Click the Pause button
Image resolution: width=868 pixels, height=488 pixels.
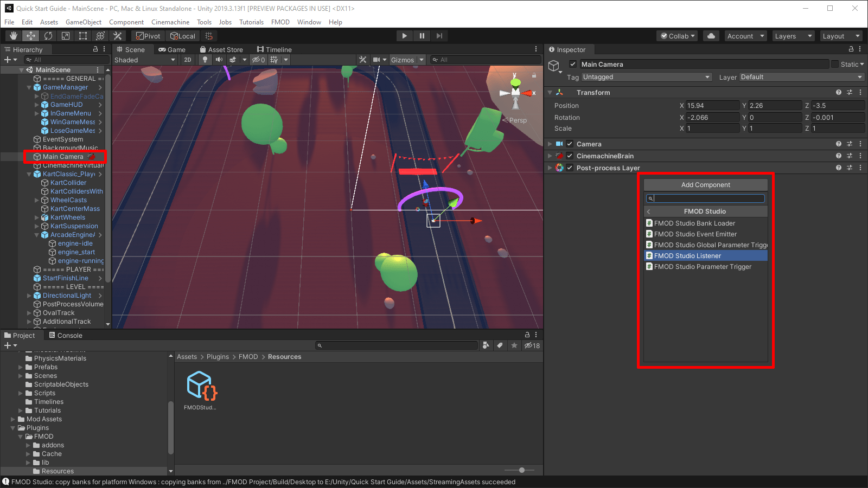pyautogui.click(x=422, y=36)
